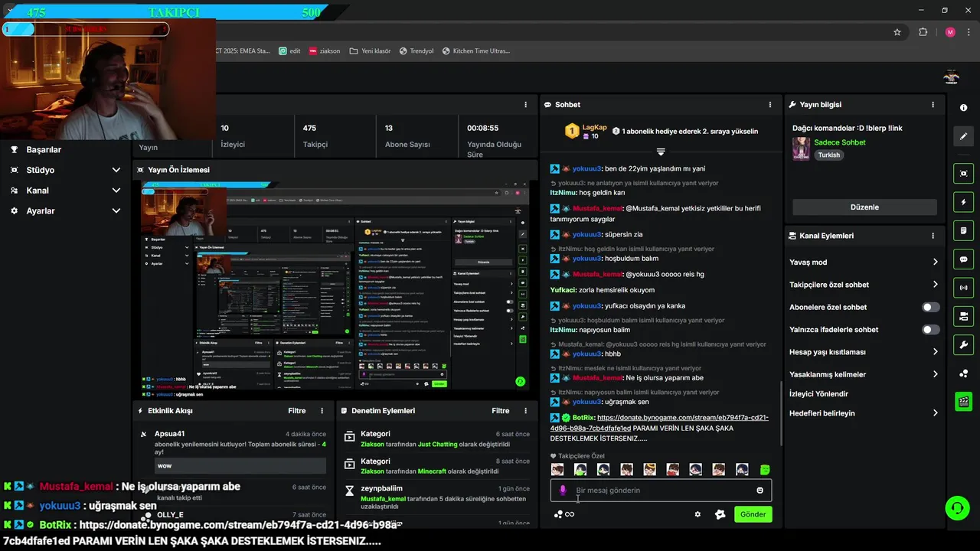Viewport: 980px width, 551px height.
Task: Click the focus frame icon in the right sidebar
Action: click(963, 174)
